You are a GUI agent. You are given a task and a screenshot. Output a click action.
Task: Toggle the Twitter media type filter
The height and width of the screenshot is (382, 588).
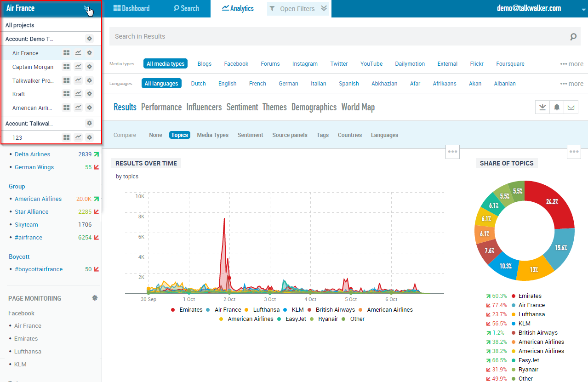(339, 64)
